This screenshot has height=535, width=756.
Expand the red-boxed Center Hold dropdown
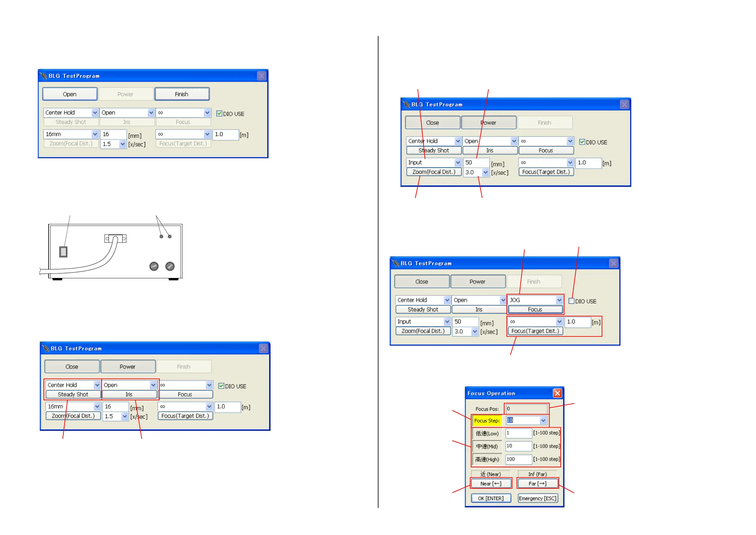(x=97, y=385)
